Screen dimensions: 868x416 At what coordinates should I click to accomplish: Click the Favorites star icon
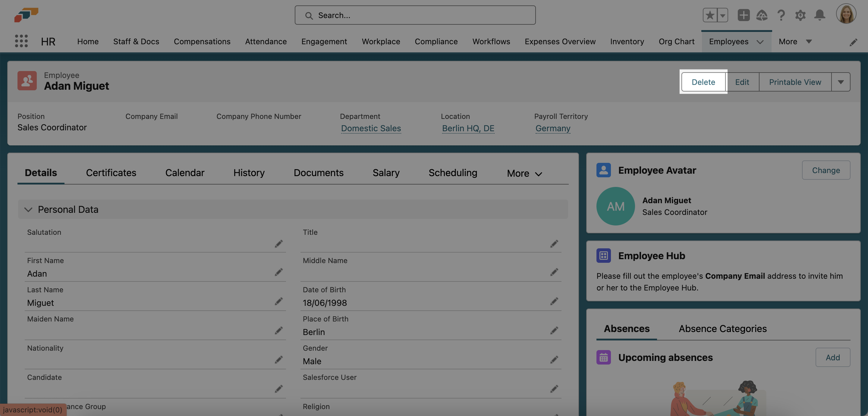click(710, 15)
